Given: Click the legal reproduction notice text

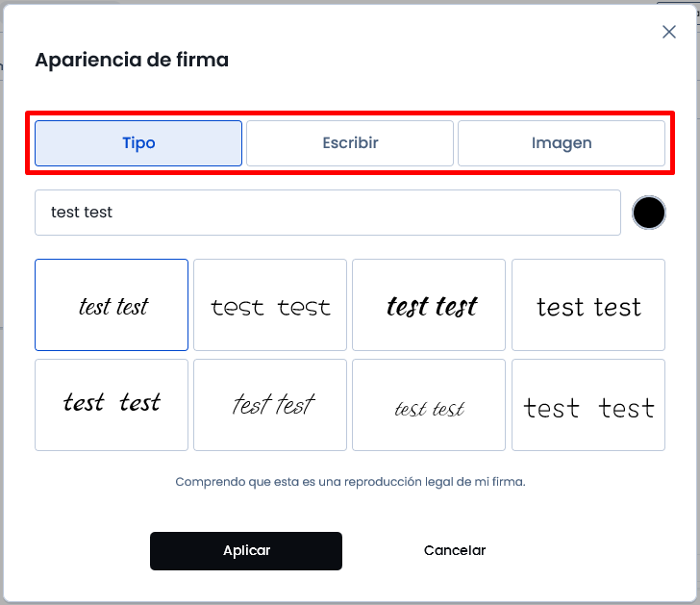Looking at the screenshot, I should click(x=350, y=482).
